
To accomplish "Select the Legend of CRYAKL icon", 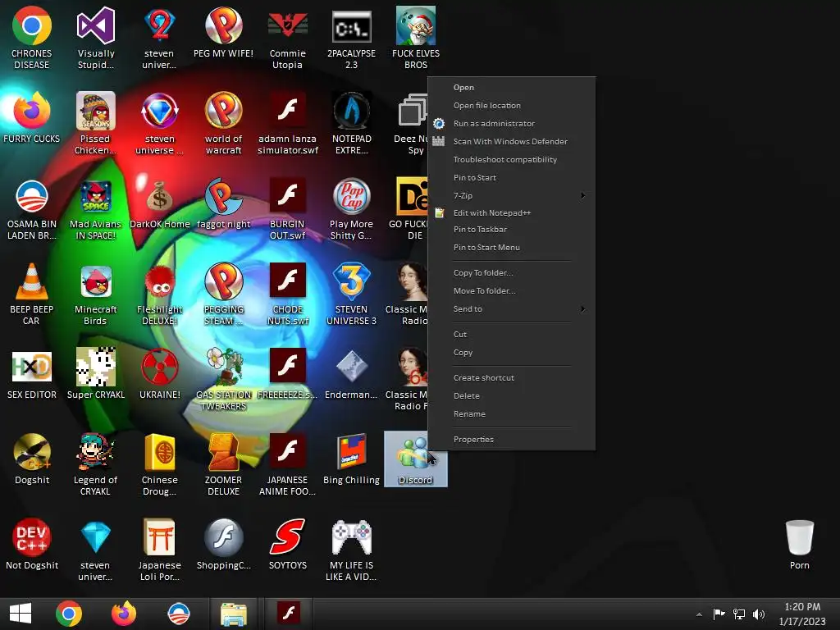I will [x=95, y=464].
